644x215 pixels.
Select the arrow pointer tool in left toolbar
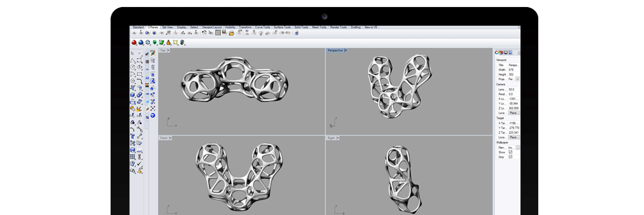coord(132,53)
